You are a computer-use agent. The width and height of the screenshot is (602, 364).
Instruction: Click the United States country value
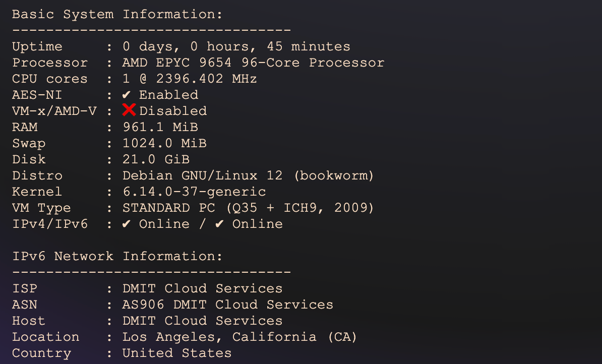click(x=177, y=353)
